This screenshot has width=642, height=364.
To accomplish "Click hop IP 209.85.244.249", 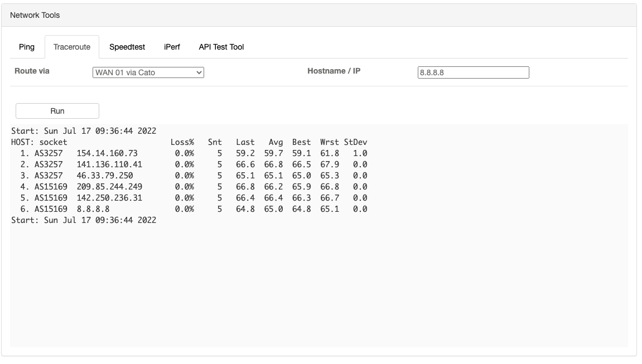I will 109,187.
